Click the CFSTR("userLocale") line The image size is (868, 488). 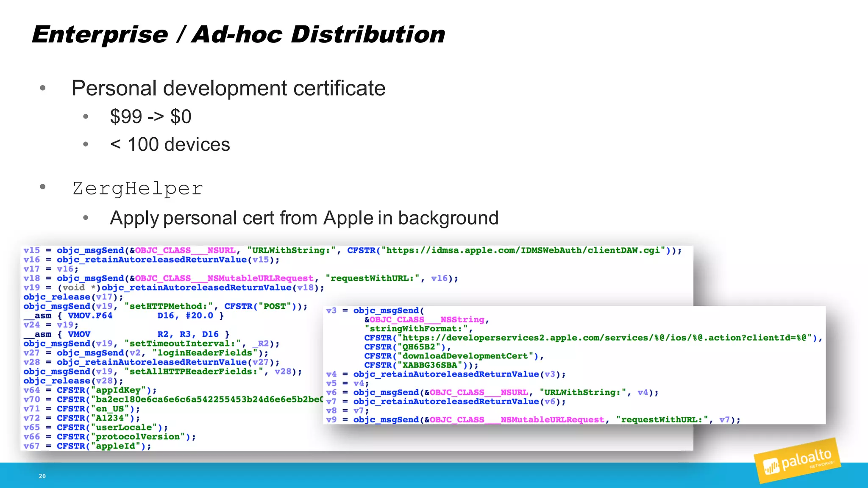click(95, 427)
